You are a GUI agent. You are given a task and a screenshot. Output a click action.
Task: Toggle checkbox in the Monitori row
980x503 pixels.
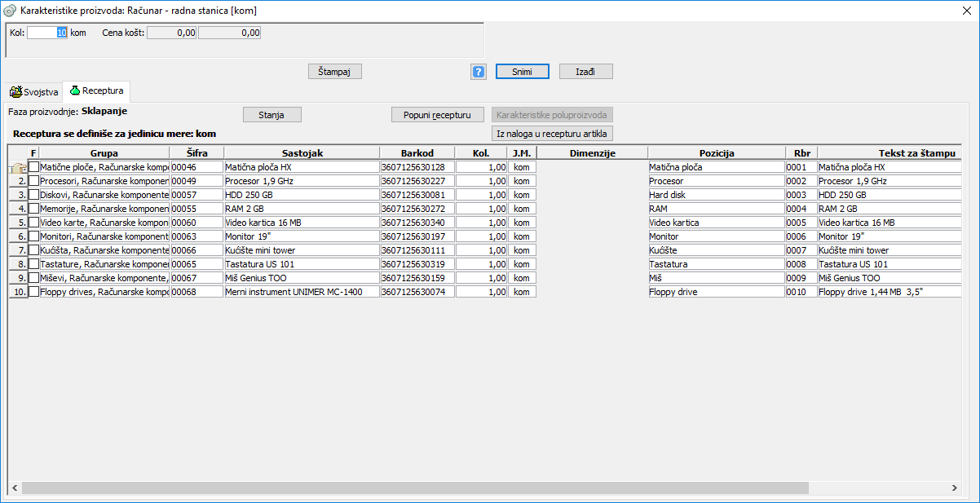point(34,236)
